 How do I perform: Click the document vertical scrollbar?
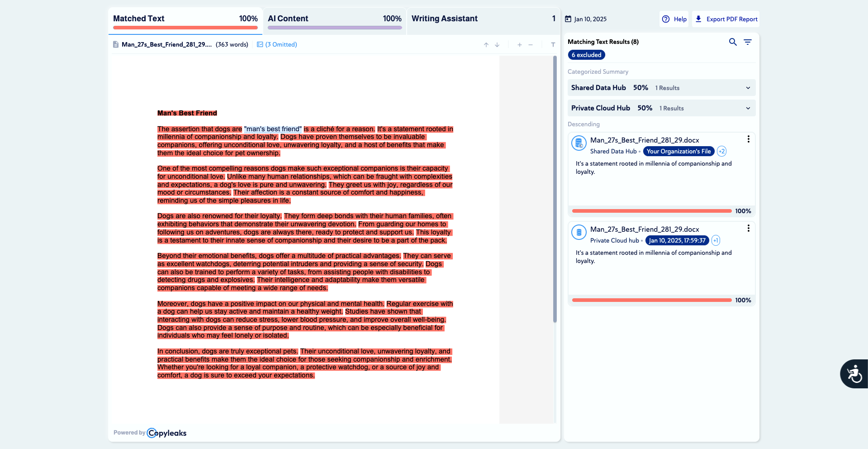coord(555,189)
